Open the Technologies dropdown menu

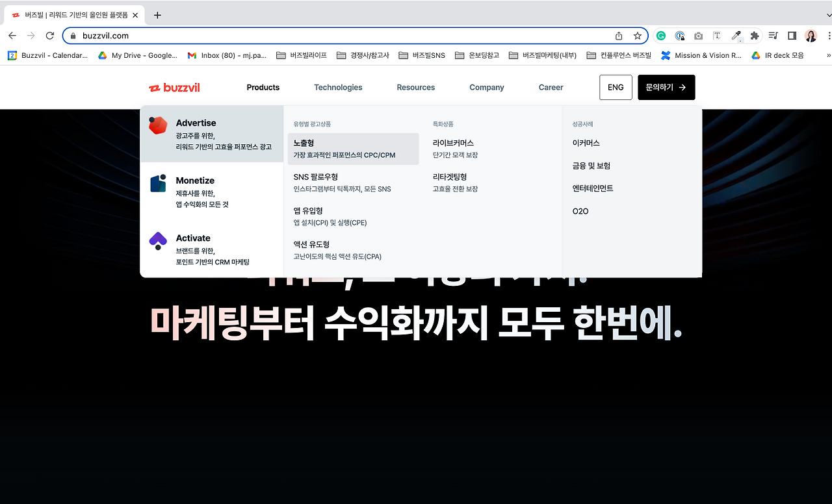(338, 87)
